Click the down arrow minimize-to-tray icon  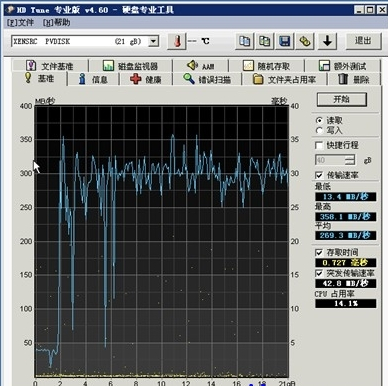(x=327, y=41)
